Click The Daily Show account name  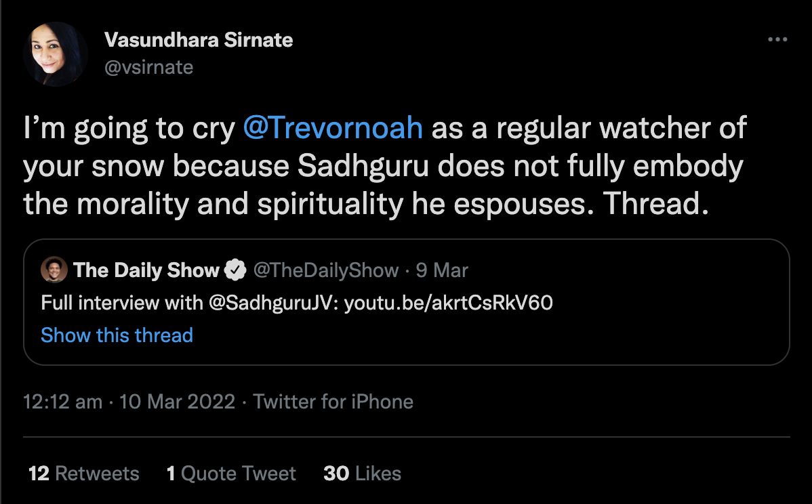point(146,270)
